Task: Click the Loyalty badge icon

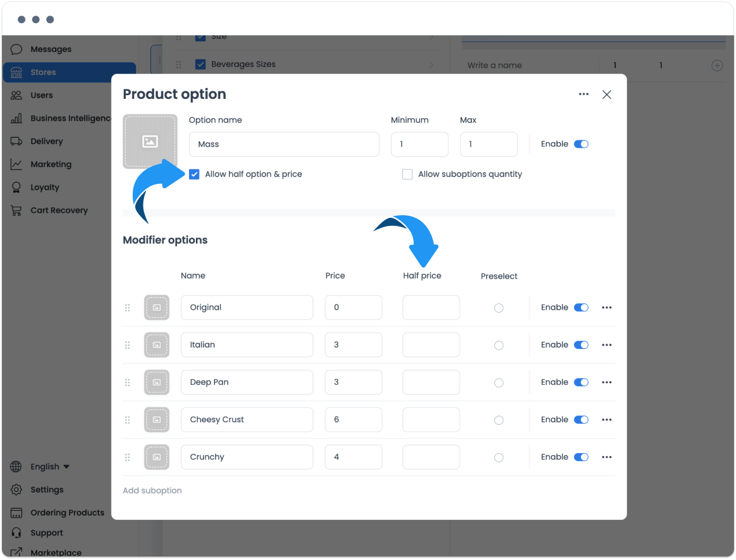Action: point(16,187)
